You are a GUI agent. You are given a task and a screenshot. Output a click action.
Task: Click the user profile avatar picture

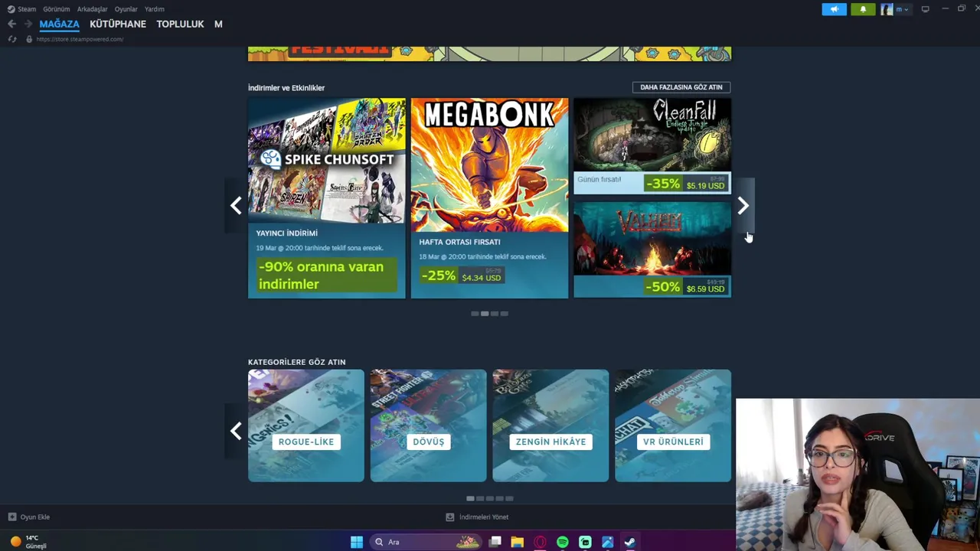pos(887,9)
